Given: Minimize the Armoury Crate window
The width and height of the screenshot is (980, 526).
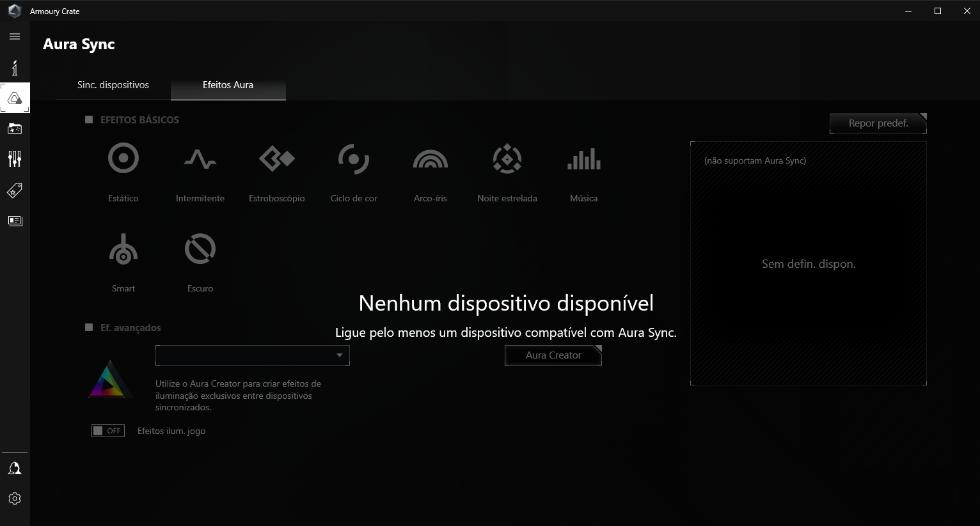Looking at the screenshot, I should [908, 11].
